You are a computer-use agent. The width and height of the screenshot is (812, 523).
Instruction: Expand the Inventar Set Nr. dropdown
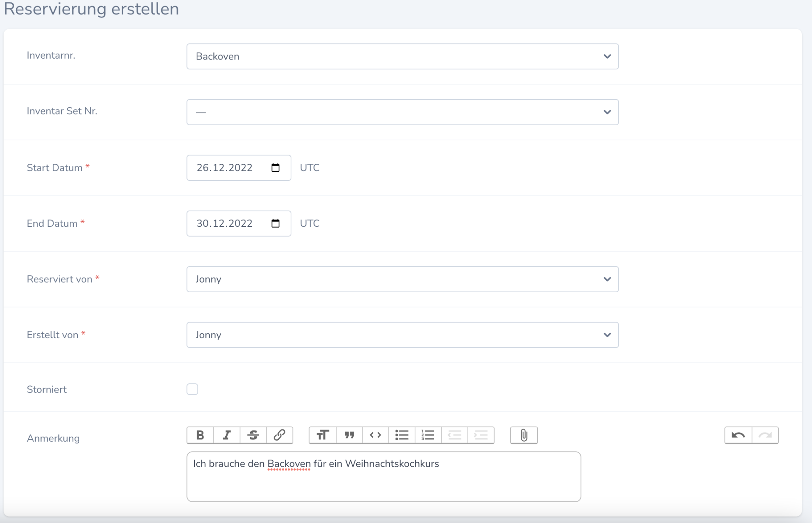coord(402,112)
